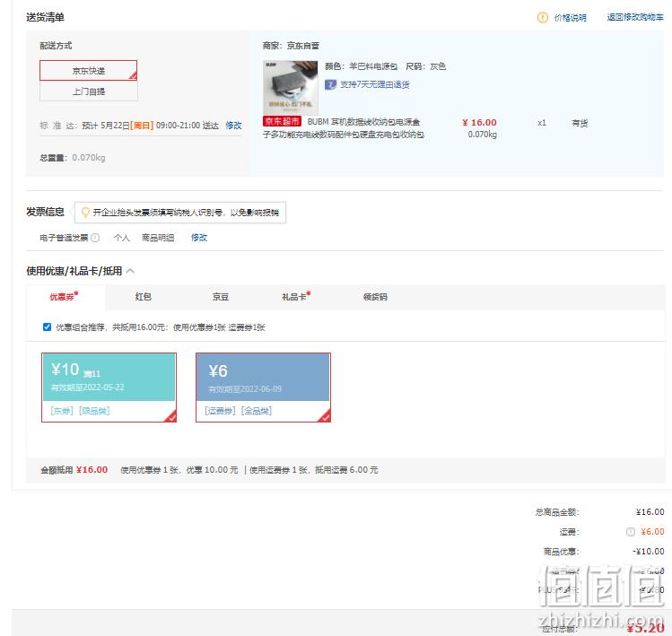Modify invoice info with 修改 link
Viewport: 672px width, 636px height.
click(199, 238)
